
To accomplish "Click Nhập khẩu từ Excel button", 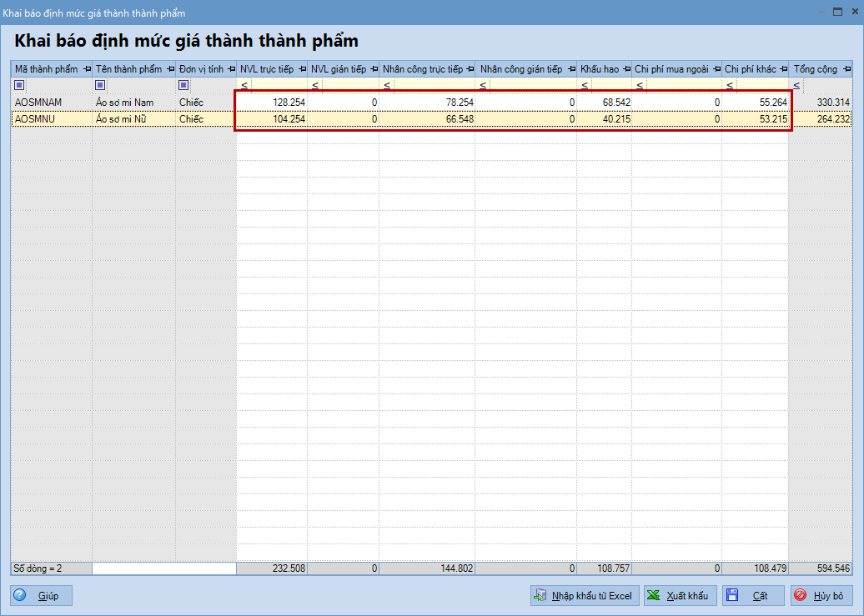I will pos(584,595).
